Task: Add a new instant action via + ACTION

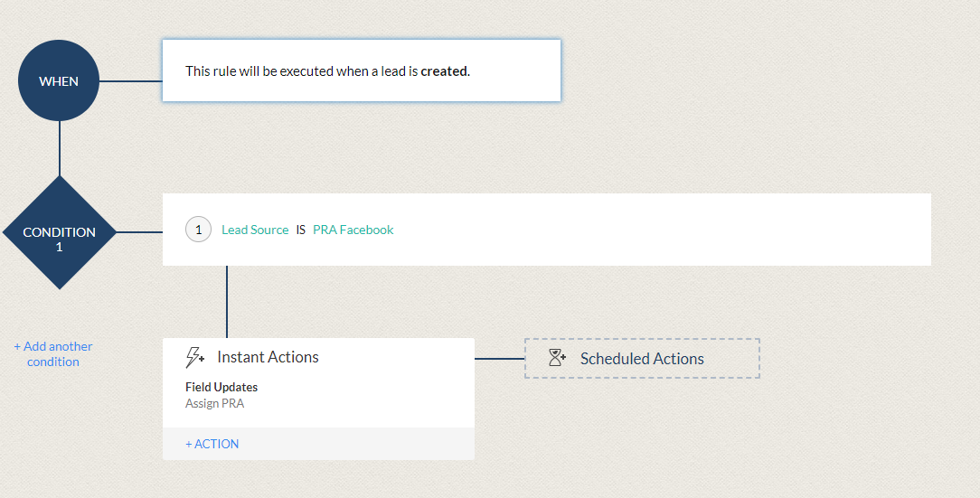Action: [212, 444]
